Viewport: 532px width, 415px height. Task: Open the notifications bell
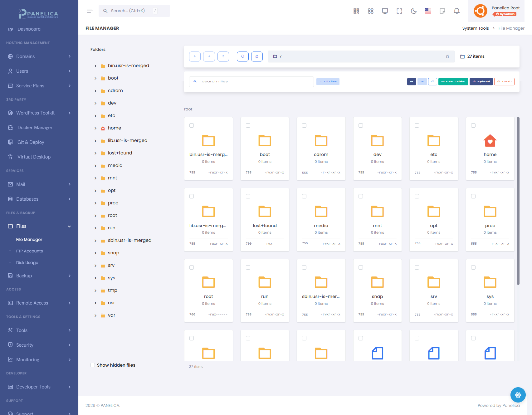coord(456,11)
